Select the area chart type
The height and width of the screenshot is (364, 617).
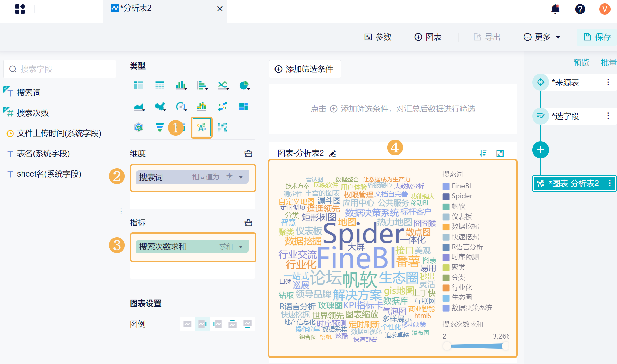pos(139,107)
